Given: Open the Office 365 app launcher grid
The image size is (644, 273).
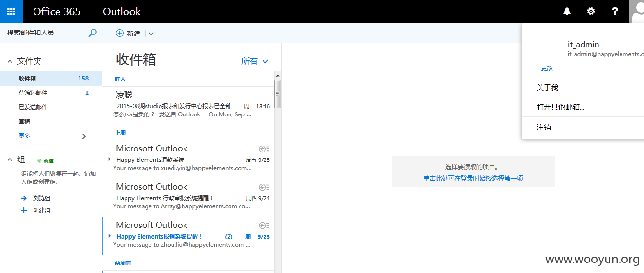Looking at the screenshot, I should coord(11,11).
